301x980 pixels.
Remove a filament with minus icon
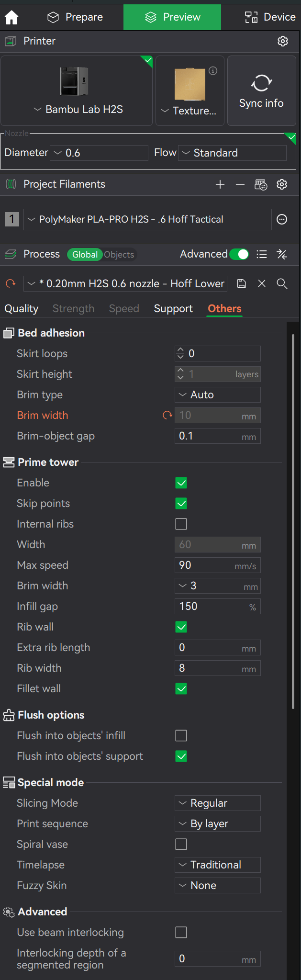[240, 184]
